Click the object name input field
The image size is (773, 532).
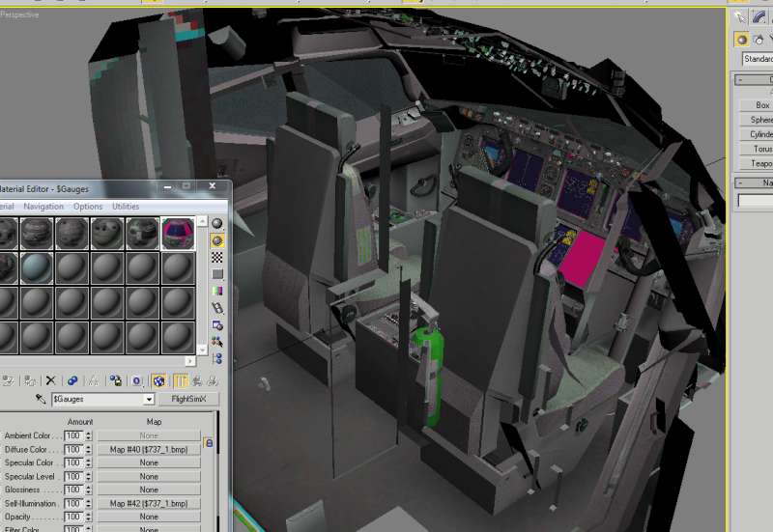click(x=756, y=200)
